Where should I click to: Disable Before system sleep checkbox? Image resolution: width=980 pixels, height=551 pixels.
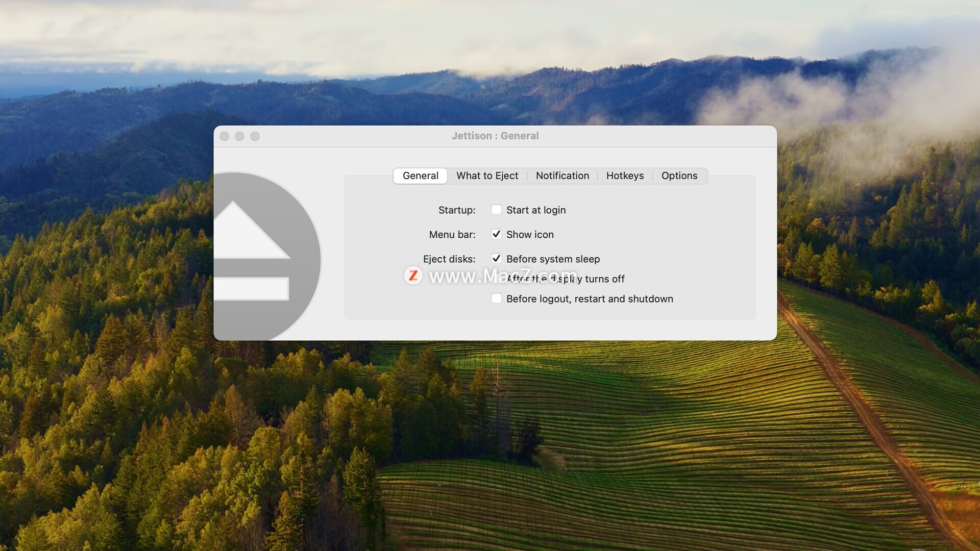[x=496, y=259]
